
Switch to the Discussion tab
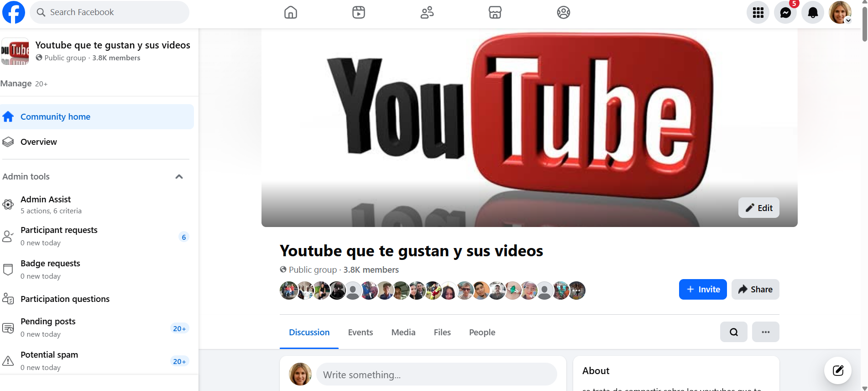[309, 332]
